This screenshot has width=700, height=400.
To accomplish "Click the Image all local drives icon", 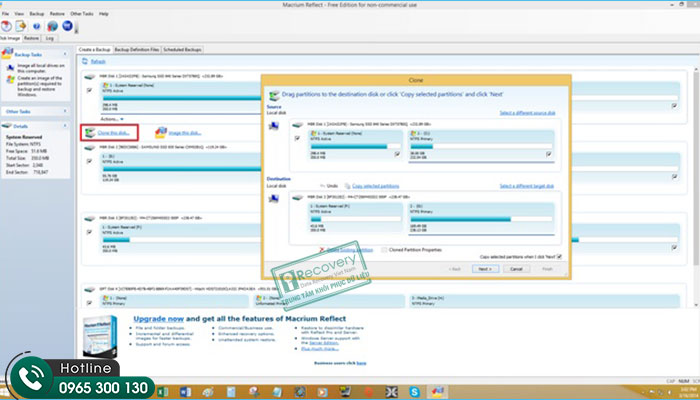I will pyautogui.click(x=10, y=67).
